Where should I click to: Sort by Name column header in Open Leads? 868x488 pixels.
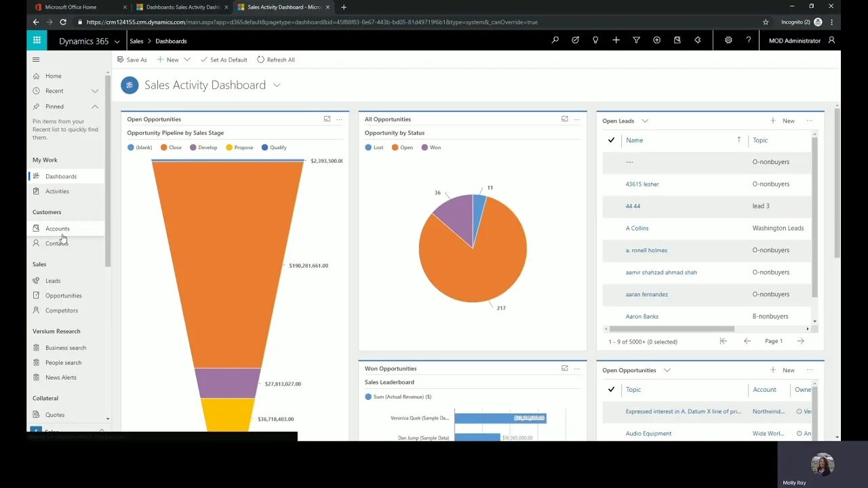click(634, 140)
